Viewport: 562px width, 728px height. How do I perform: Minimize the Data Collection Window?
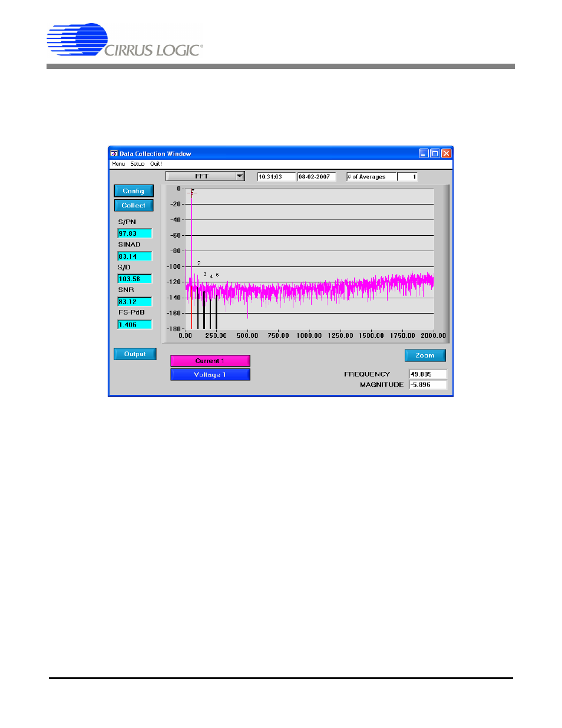[x=424, y=153]
